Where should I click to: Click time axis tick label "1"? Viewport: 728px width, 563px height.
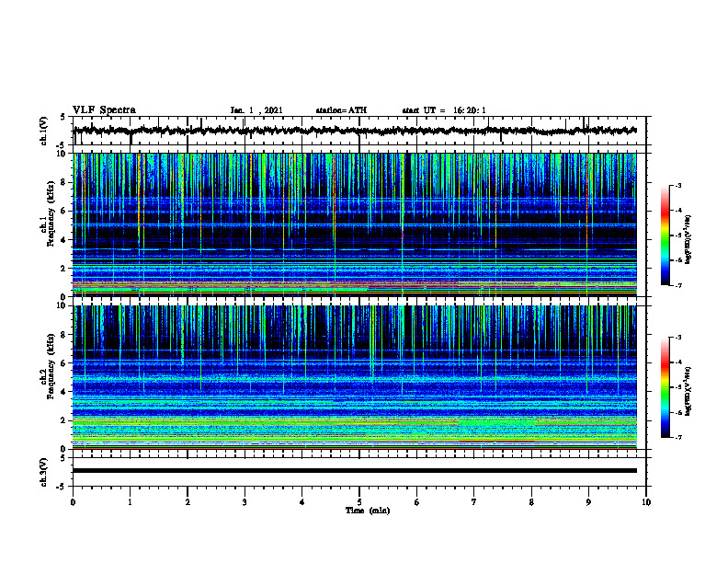(130, 502)
